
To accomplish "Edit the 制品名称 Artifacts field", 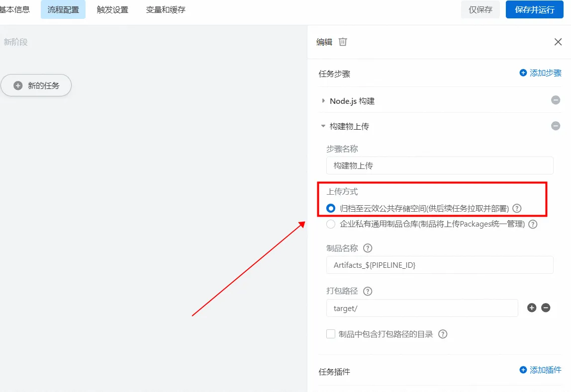I will pyautogui.click(x=440, y=265).
